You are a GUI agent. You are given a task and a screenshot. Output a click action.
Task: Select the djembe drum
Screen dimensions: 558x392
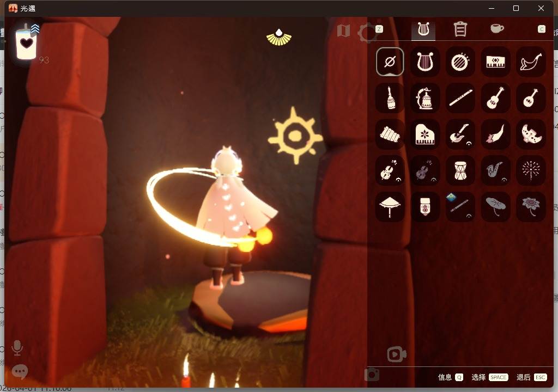[460, 171]
